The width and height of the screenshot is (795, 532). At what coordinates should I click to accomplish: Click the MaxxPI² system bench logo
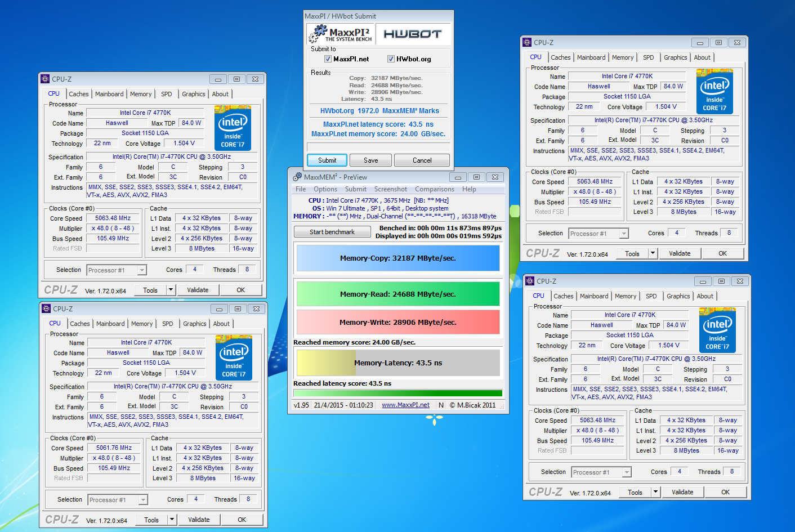pyautogui.click(x=341, y=34)
